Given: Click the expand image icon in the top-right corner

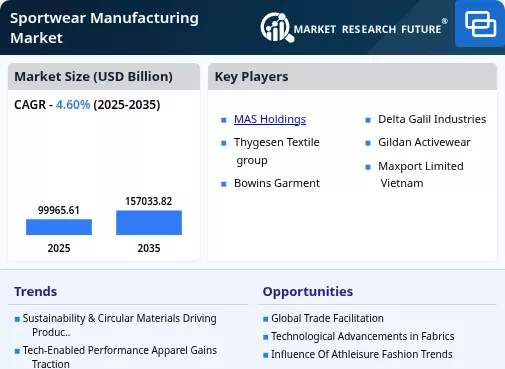Looking at the screenshot, I should pos(480,24).
